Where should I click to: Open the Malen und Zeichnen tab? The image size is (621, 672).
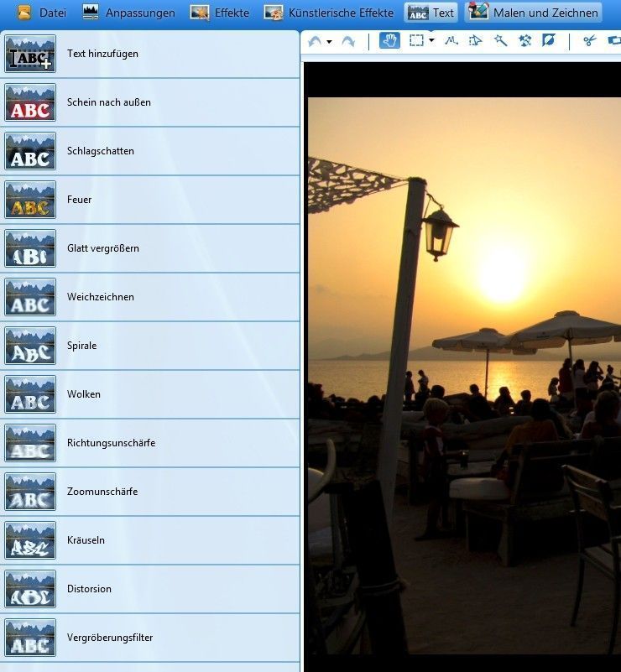tap(535, 13)
